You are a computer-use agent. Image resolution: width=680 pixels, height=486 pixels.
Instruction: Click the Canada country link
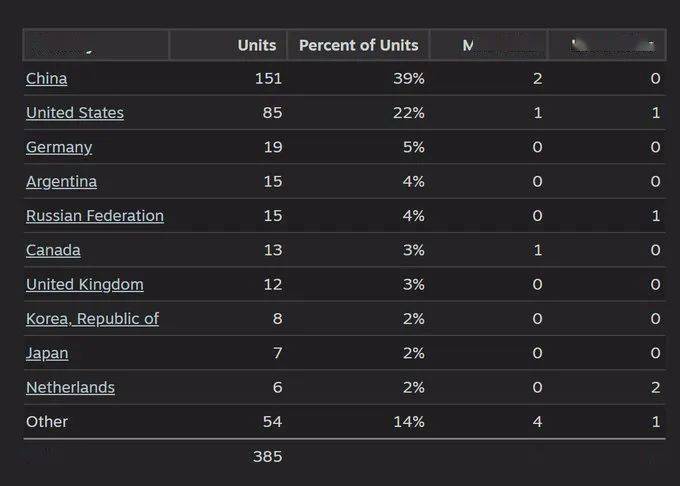pos(53,250)
